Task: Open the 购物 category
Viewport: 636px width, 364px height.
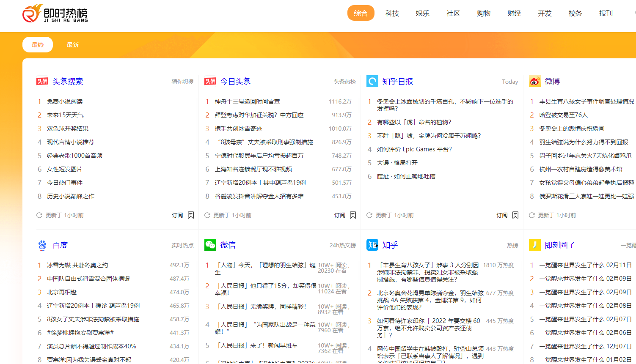Action: (x=484, y=13)
